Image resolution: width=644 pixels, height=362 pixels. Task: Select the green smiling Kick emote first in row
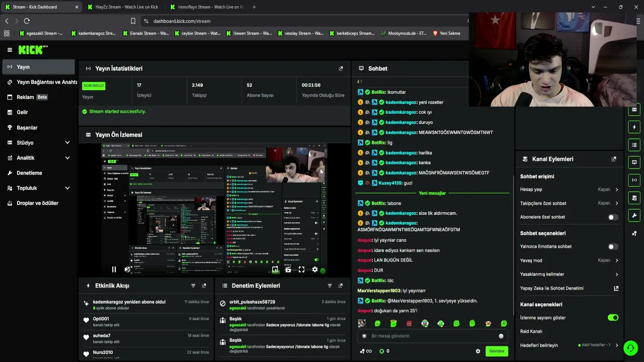pos(377,323)
